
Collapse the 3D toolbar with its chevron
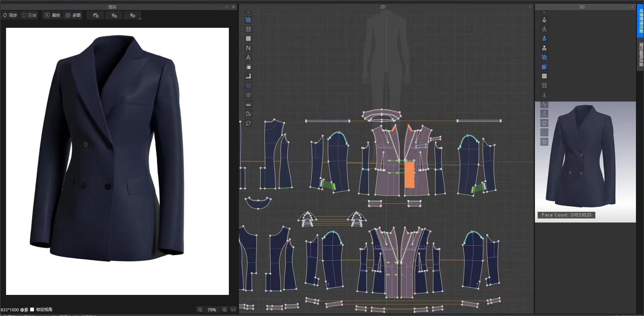pos(544,12)
